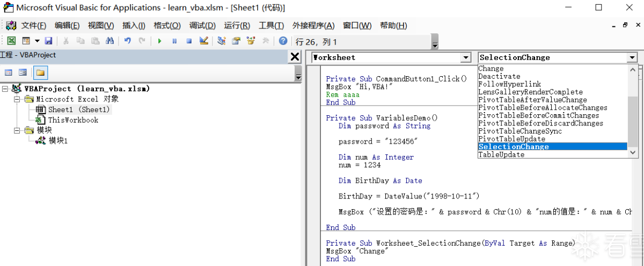Open the SelectionChange procedure dropdown arrow
The height and width of the screenshot is (266, 644).
tap(632, 57)
